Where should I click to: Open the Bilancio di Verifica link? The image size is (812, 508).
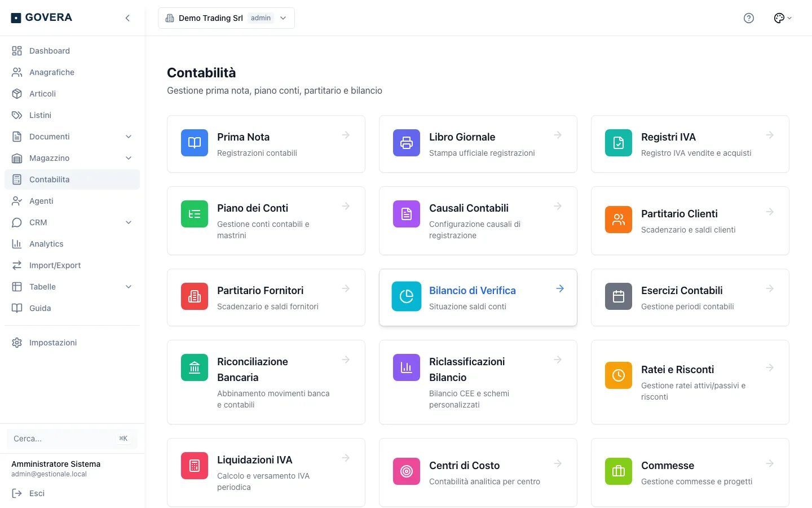point(473,291)
